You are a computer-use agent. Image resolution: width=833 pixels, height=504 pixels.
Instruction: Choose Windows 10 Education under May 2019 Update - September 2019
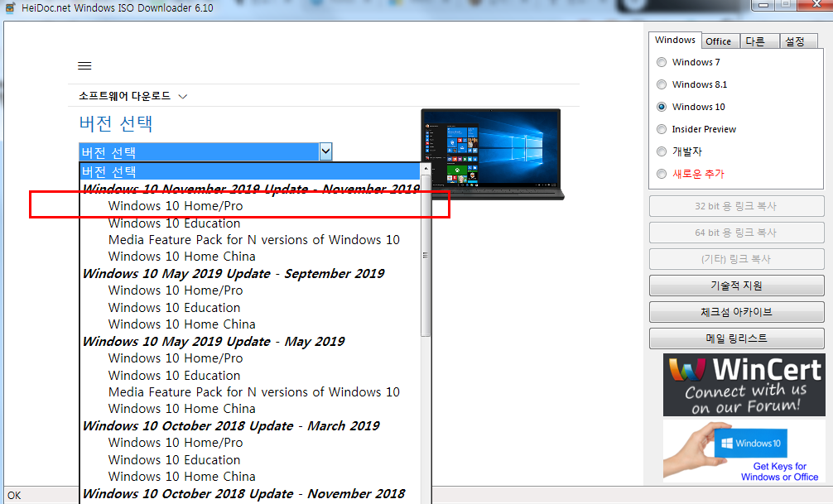point(250,308)
